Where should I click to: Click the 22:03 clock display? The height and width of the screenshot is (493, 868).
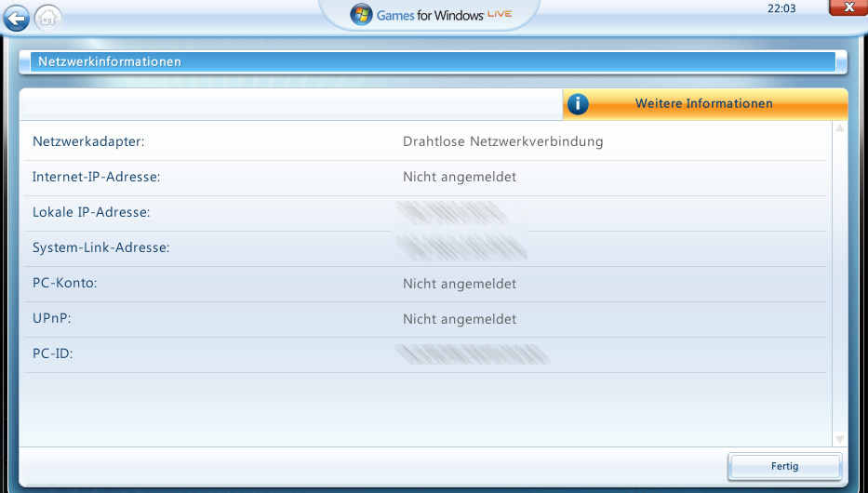click(x=781, y=8)
